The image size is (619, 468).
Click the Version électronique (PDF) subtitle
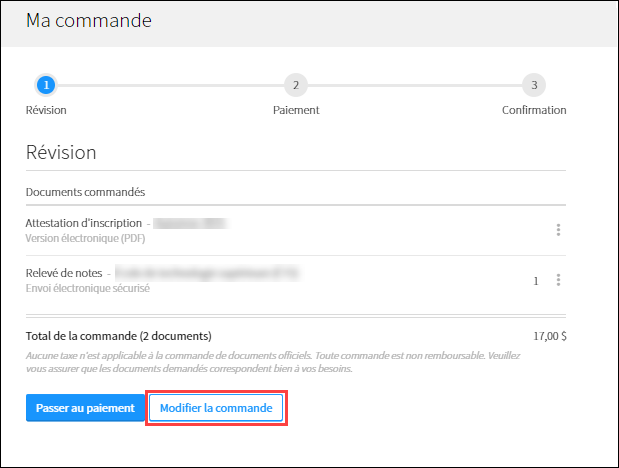coord(85,239)
